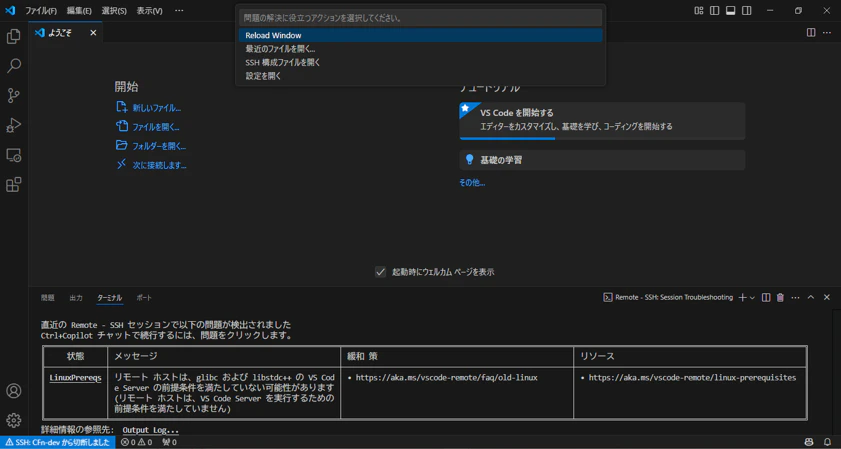Viewport: 841px width, 449px height.
Task: Open the terminal launch profile dropdown
Action: [x=752, y=297]
